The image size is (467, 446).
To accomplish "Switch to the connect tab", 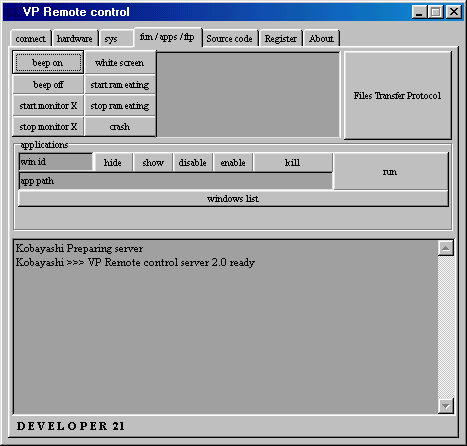I will coord(31,38).
